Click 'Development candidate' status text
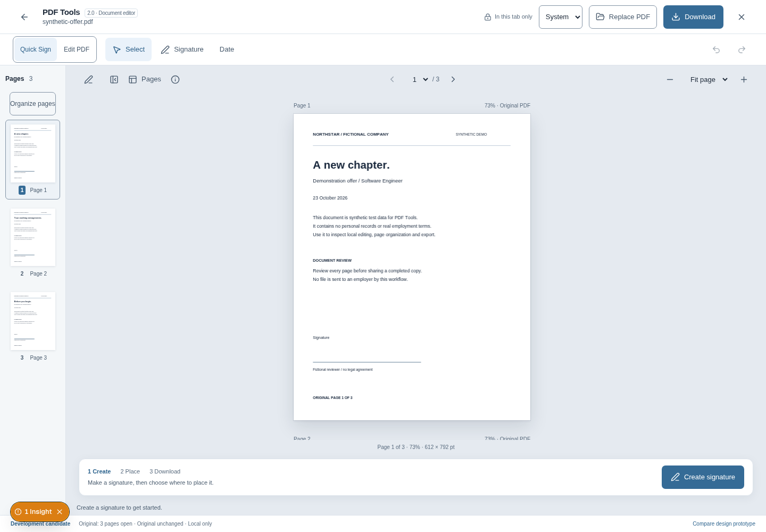The image size is (766, 532). coord(40,524)
